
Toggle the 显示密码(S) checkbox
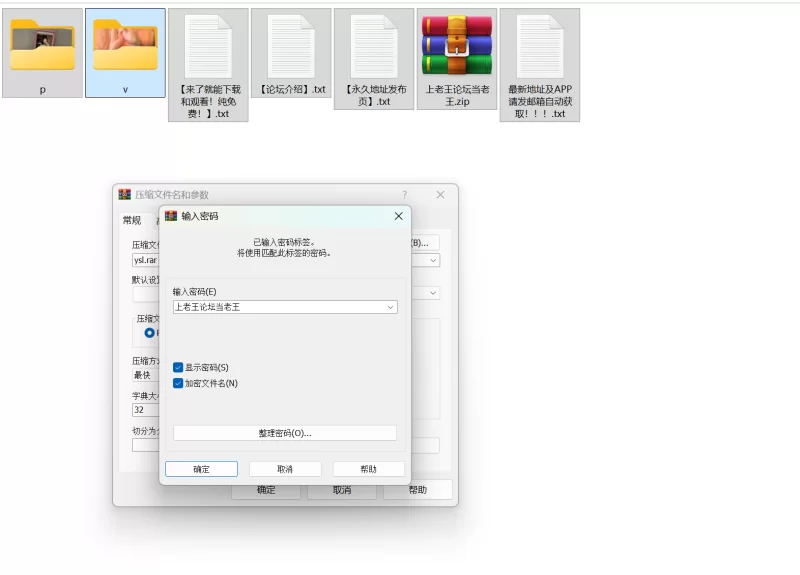coord(178,367)
